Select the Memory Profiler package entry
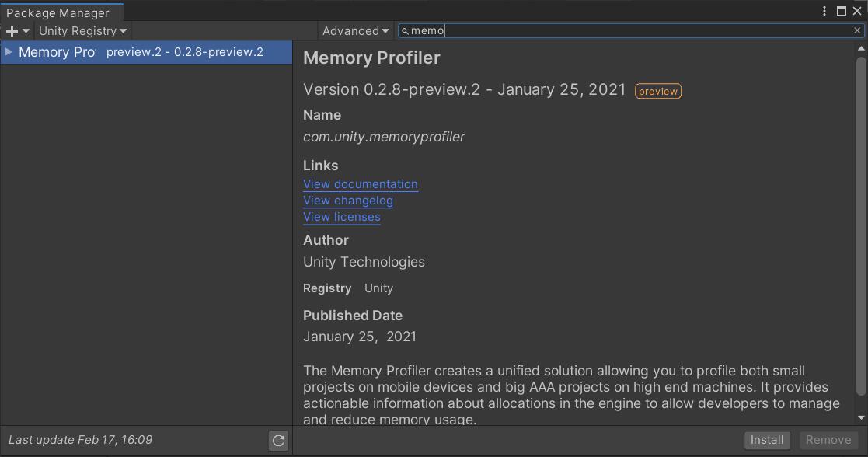The image size is (868, 457). [x=117, y=51]
